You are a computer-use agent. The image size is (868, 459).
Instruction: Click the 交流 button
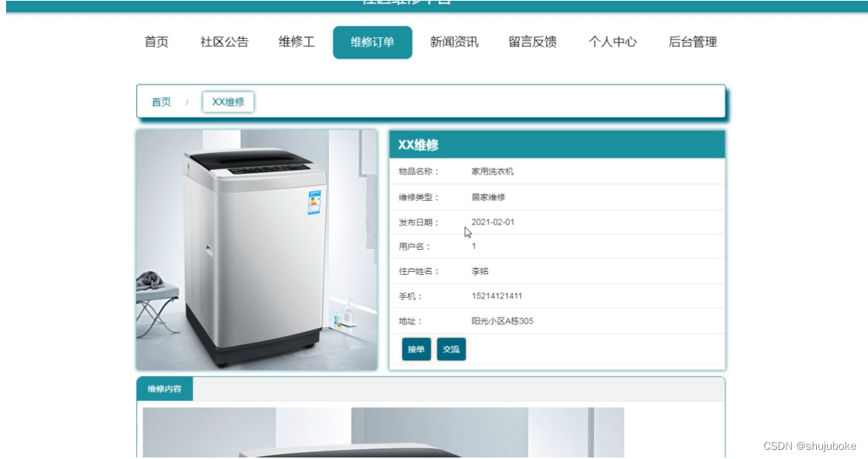pos(452,349)
